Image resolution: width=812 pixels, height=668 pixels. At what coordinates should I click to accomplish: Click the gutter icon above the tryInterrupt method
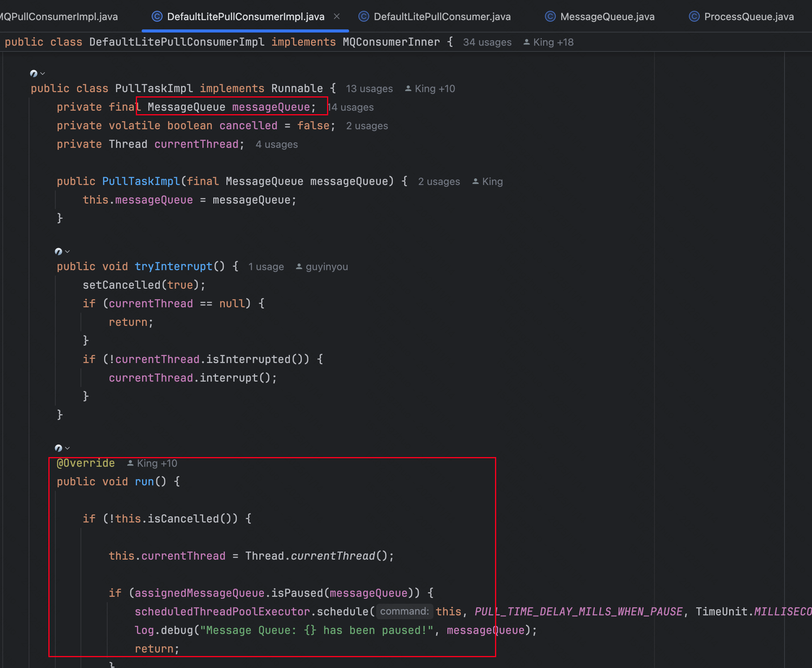tap(58, 252)
